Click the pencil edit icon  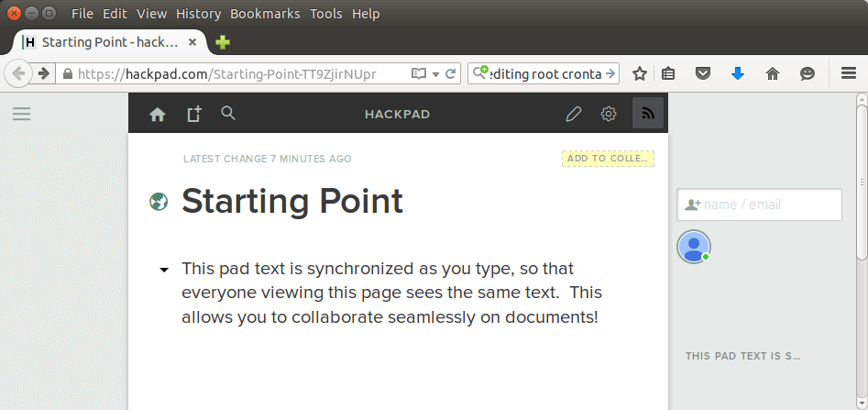574,114
